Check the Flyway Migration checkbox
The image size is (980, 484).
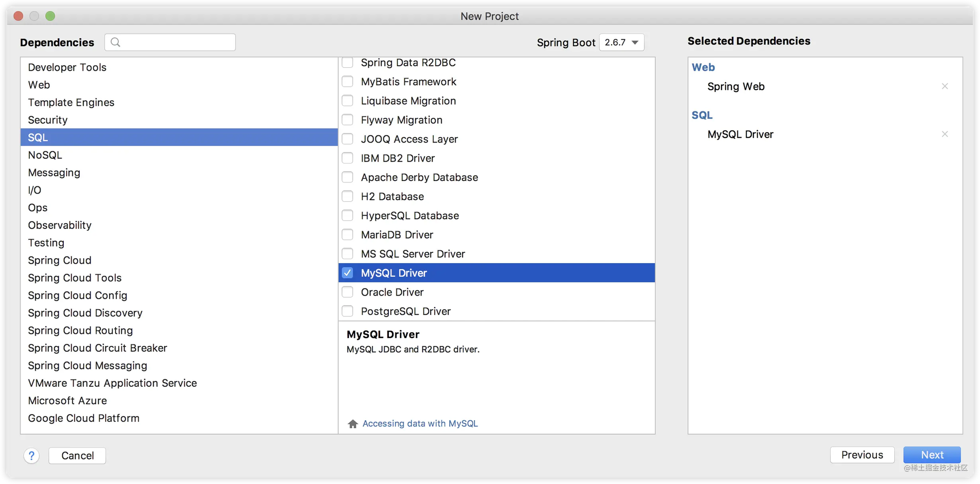348,120
